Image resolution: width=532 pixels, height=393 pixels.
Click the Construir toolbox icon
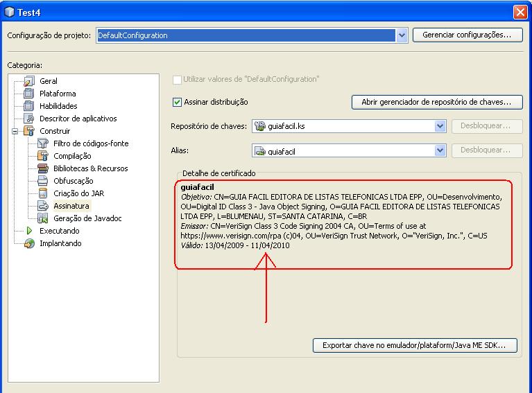tap(29, 131)
